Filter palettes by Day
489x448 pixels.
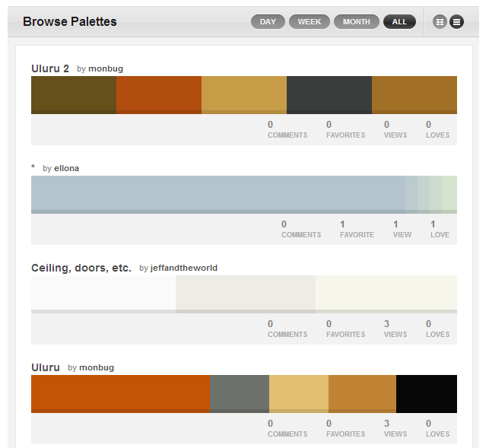click(x=268, y=22)
